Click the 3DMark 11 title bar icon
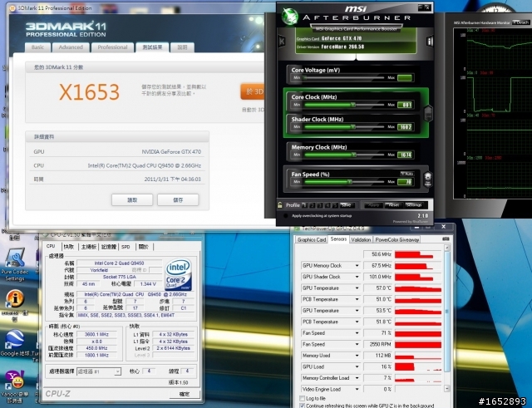Image resolution: width=532 pixels, height=408 pixels. click(13, 8)
